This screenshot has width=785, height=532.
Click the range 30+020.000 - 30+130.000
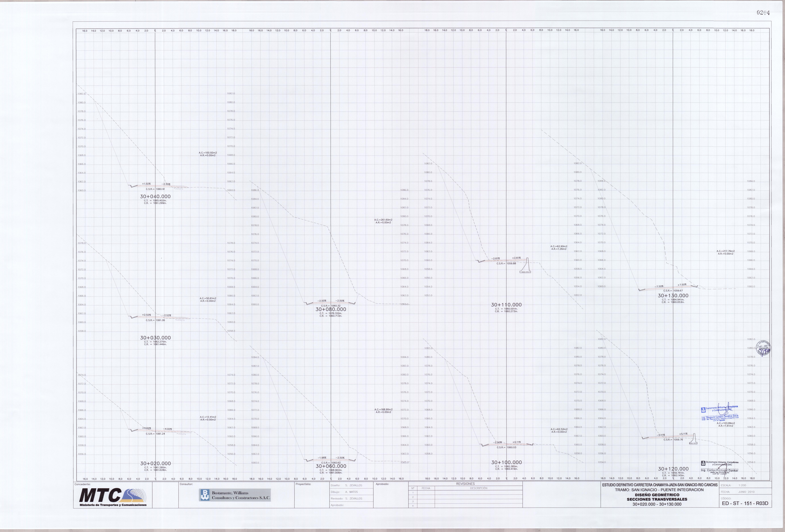pyautogui.click(x=657, y=504)
